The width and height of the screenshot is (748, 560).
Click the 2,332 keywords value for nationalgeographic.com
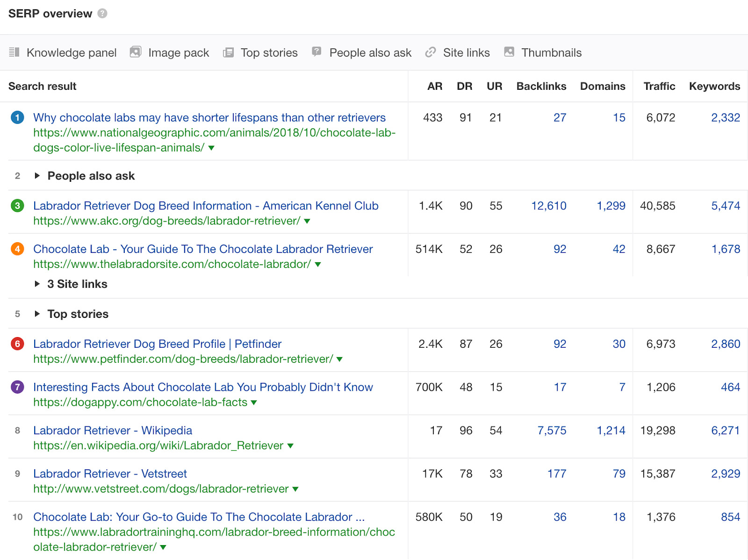[725, 117]
